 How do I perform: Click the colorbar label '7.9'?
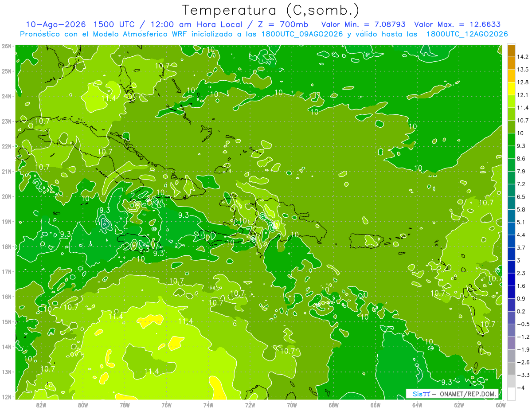point(521,171)
